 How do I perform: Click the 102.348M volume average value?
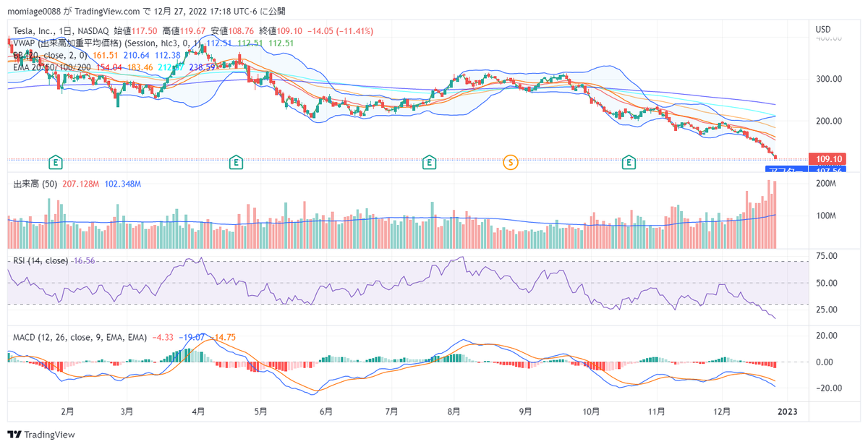click(123, 184)
